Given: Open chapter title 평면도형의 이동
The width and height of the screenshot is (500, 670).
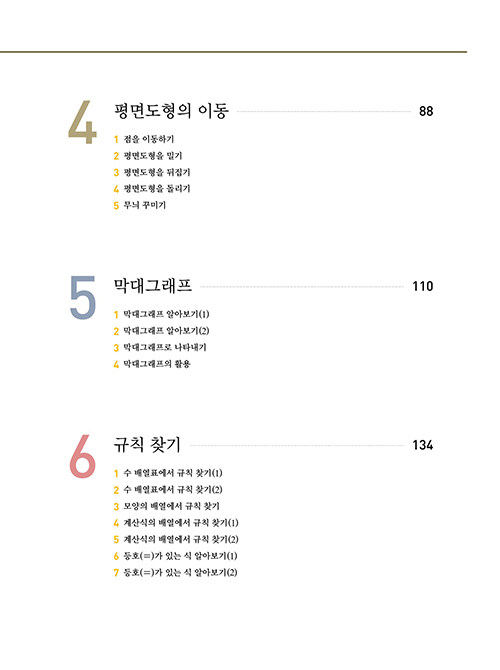Looking at the screenshot, I should click(171, 111).
